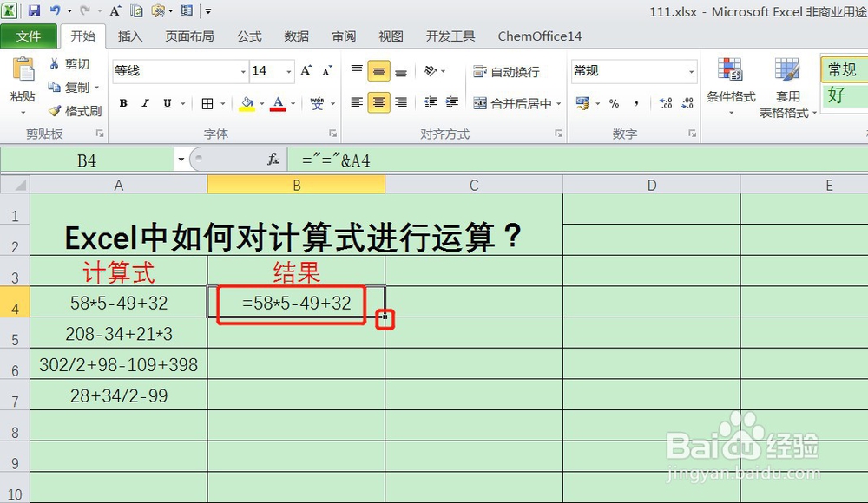Click the phonetic guide wén icon
The height and width of the screenshot is (503, 868).
pos(317,103)
